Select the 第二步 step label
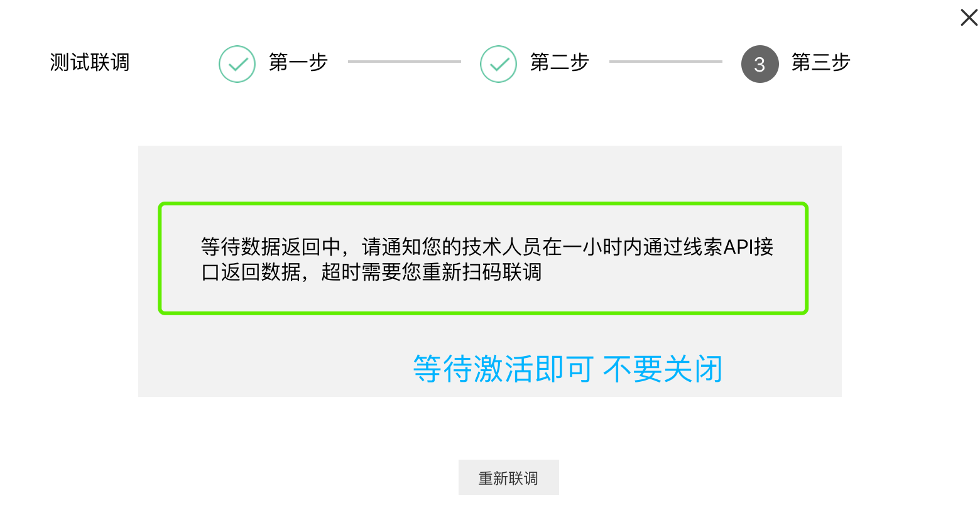This screenshot has height=525, width=980. pos(559,62)
